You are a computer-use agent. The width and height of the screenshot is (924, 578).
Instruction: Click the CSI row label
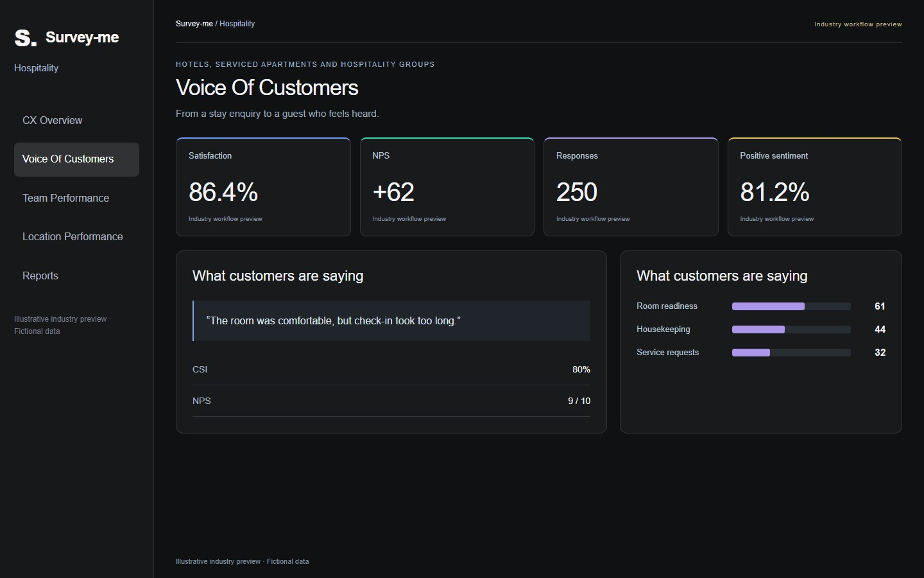click(x=200, y=369)
